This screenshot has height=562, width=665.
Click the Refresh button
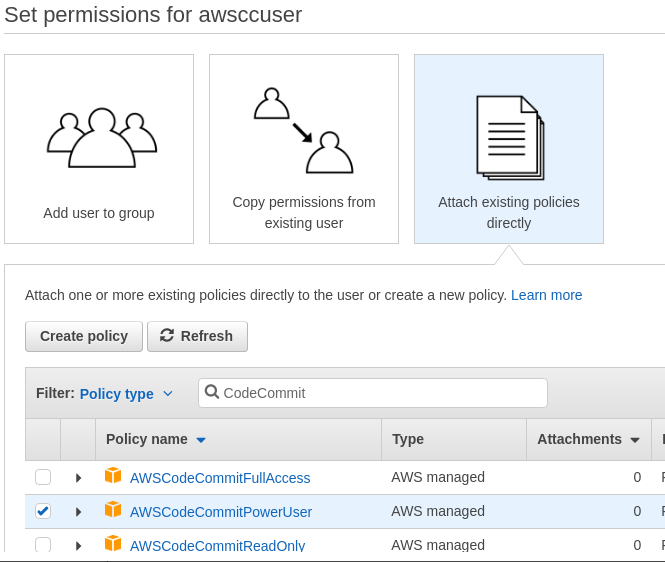197,336
